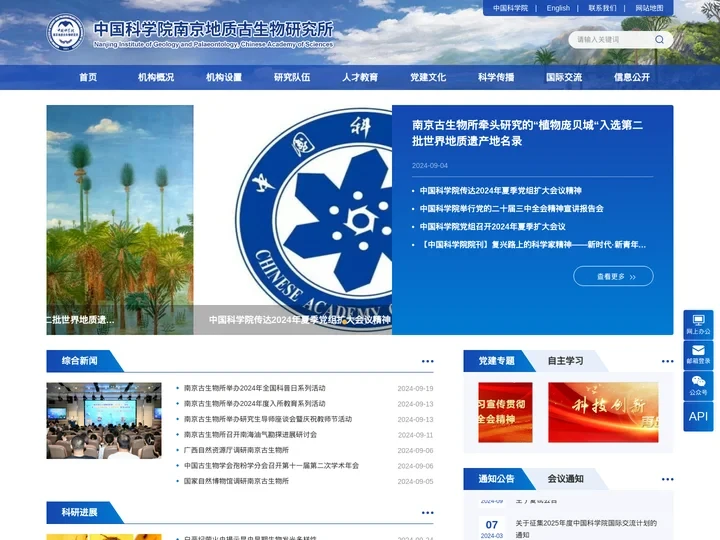Click the 科技创新 red banner
720x540 pixels.
(x=603, y=412)
